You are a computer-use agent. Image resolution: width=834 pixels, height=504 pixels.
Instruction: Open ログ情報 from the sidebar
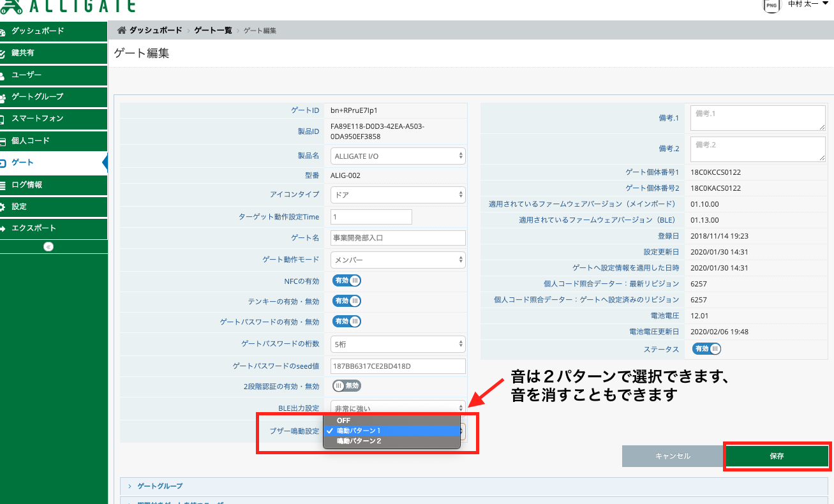coord(54,184)
